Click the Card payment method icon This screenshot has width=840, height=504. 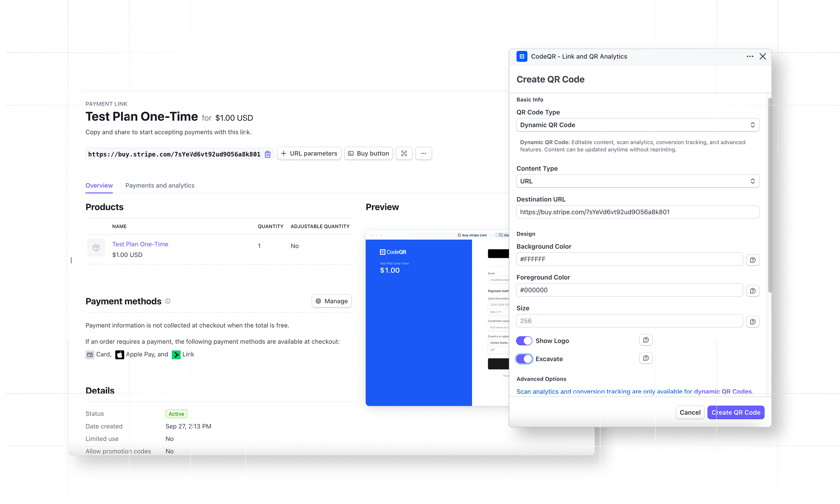pos(90,355)
